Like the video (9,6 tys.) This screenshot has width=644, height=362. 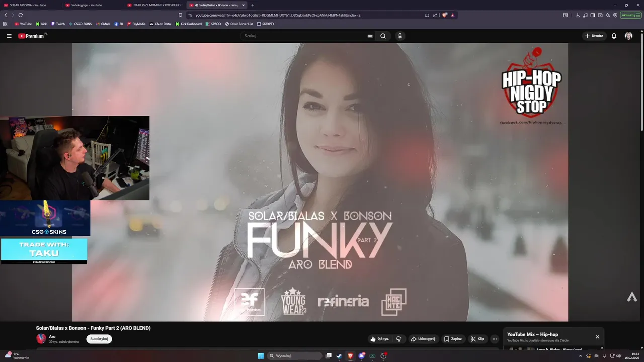(x=380, y=339)
